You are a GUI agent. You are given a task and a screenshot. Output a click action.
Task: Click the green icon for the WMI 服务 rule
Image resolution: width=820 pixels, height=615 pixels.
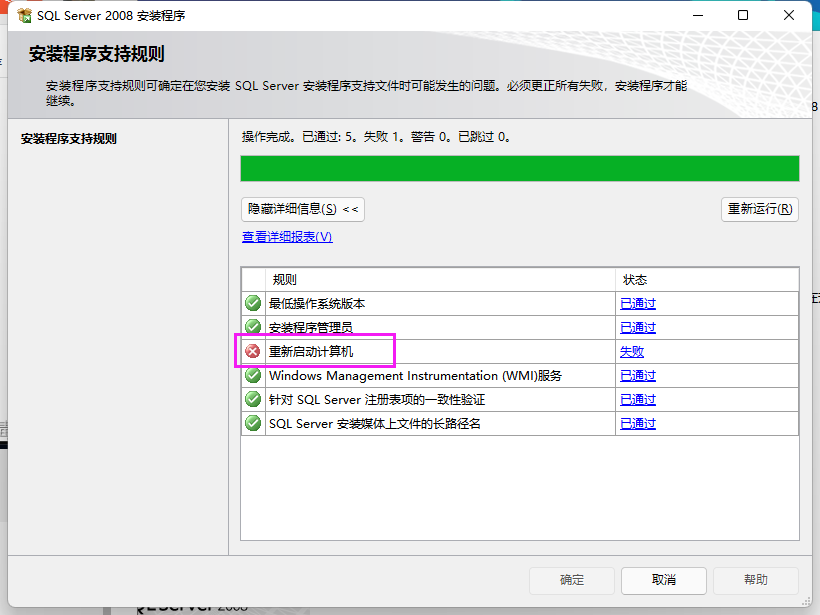[252, 375]
